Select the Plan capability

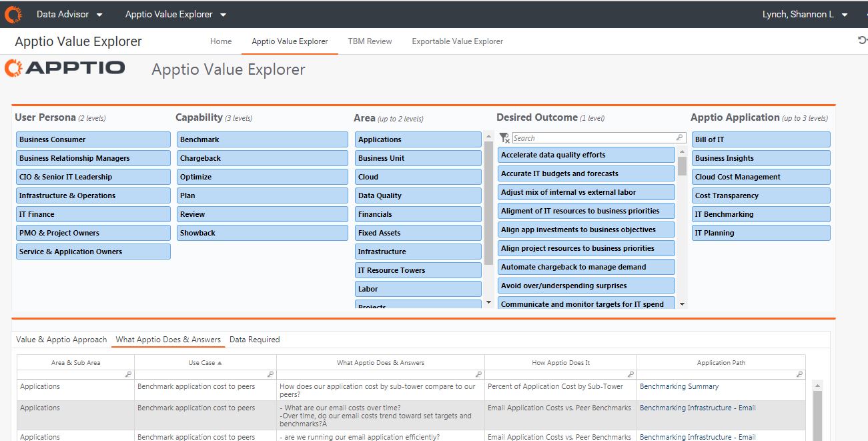(x=262, y=195)
